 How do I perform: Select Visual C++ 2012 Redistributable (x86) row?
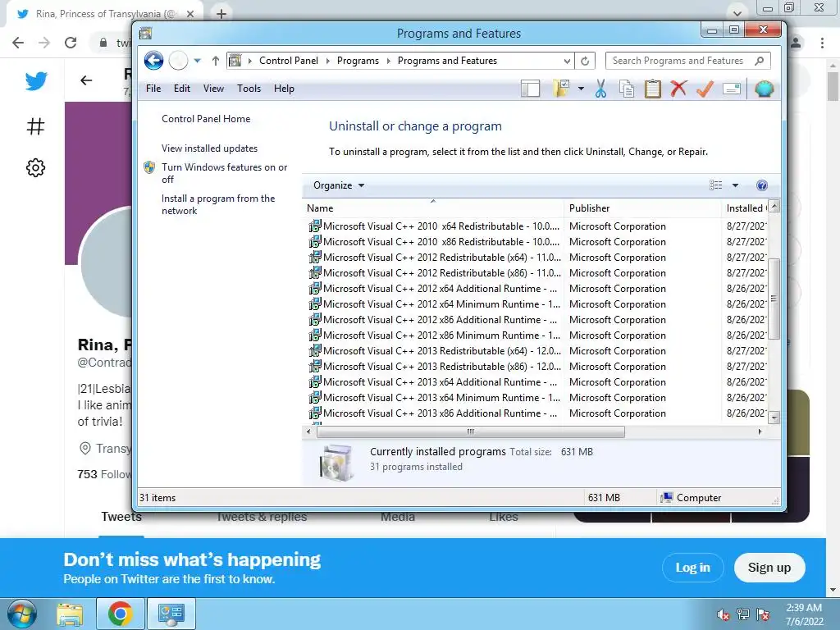pos(536,272)
